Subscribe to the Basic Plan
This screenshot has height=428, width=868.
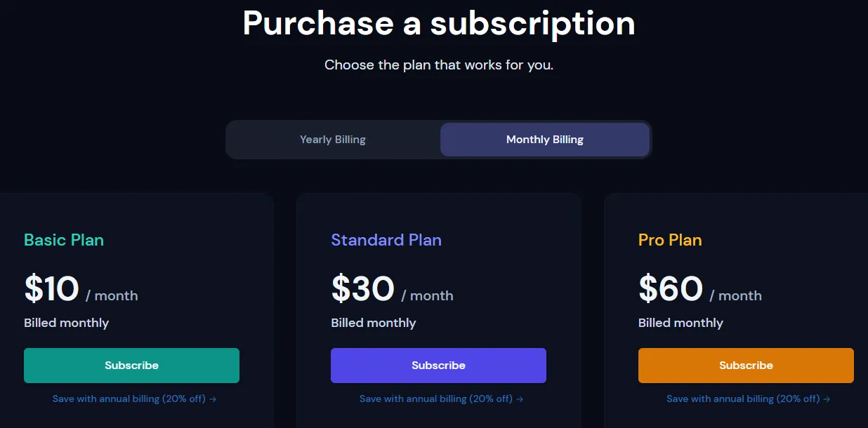[131, 366]
